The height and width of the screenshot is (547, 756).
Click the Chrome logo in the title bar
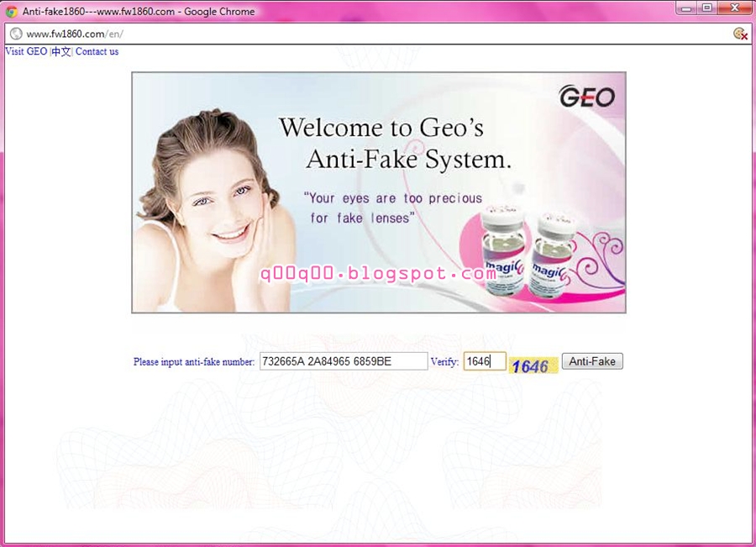tap(10, 9)
